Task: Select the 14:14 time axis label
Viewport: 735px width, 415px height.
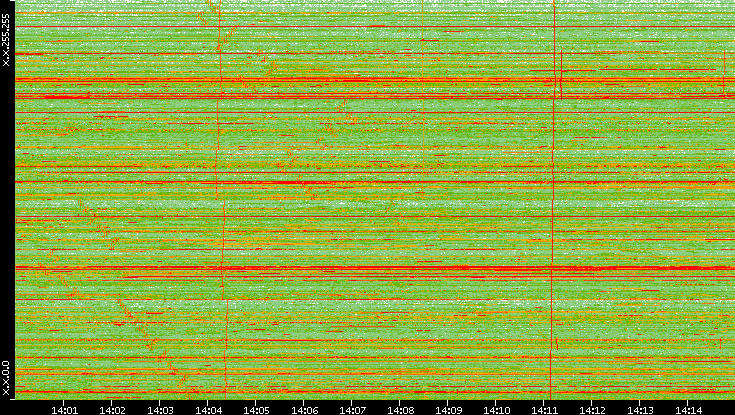Action: (x=688, y=408)
